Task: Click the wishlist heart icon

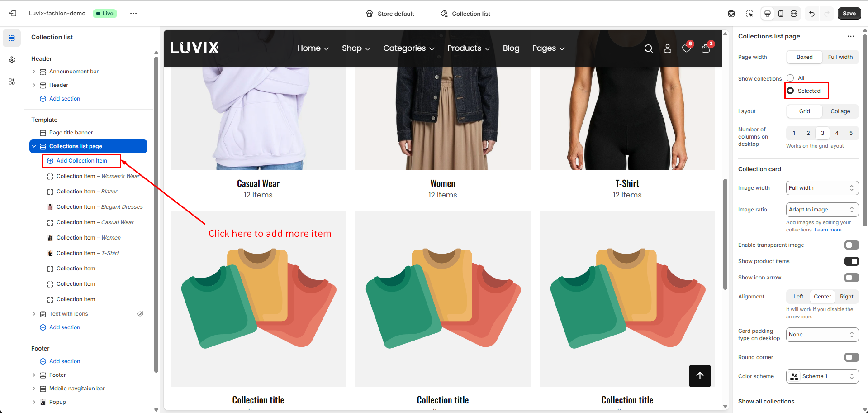Action: click(686, 48)
